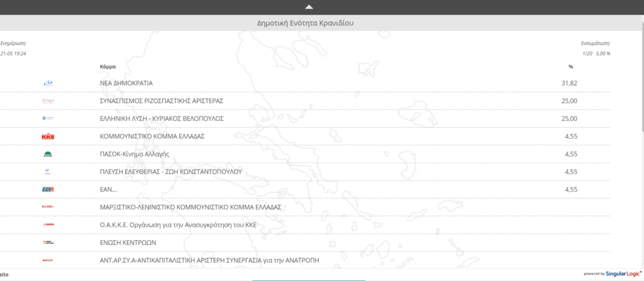Viewport: 644px width, 281px height.
Task: Click ΕΑΝ row 4,55 percentage
Action: [571, 189]
